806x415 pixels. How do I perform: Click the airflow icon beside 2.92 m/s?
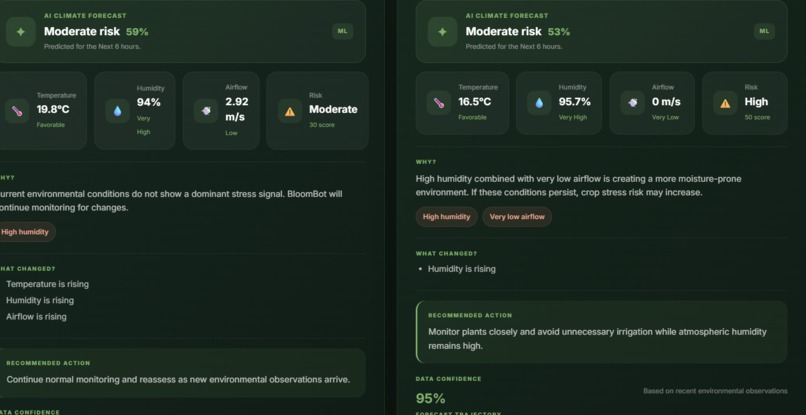coord(206,111)
